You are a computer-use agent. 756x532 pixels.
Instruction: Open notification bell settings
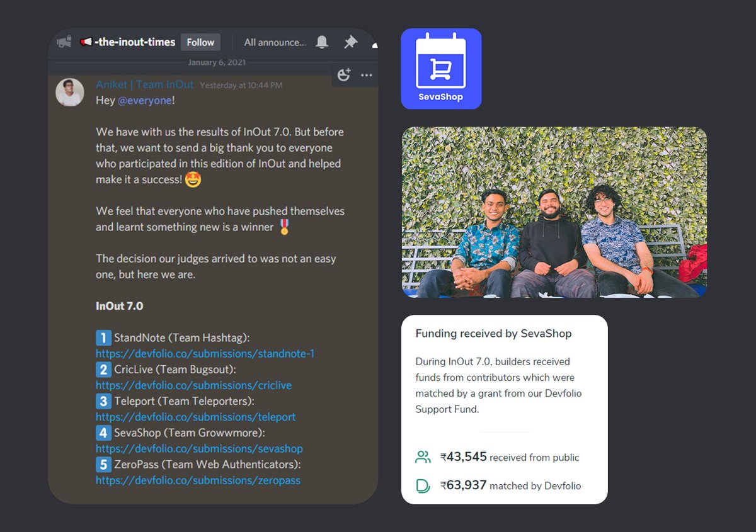(x=322, y=42)
